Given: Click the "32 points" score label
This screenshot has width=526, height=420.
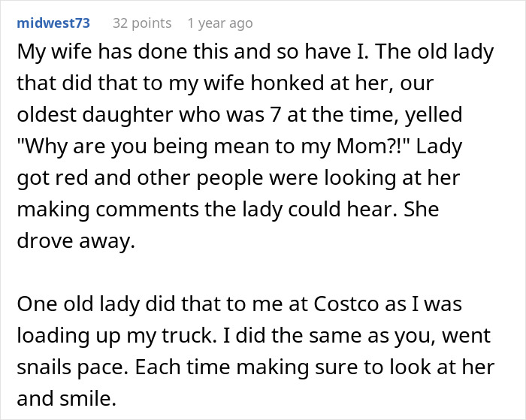Looking at the screenshot, I should pos(142,23).
